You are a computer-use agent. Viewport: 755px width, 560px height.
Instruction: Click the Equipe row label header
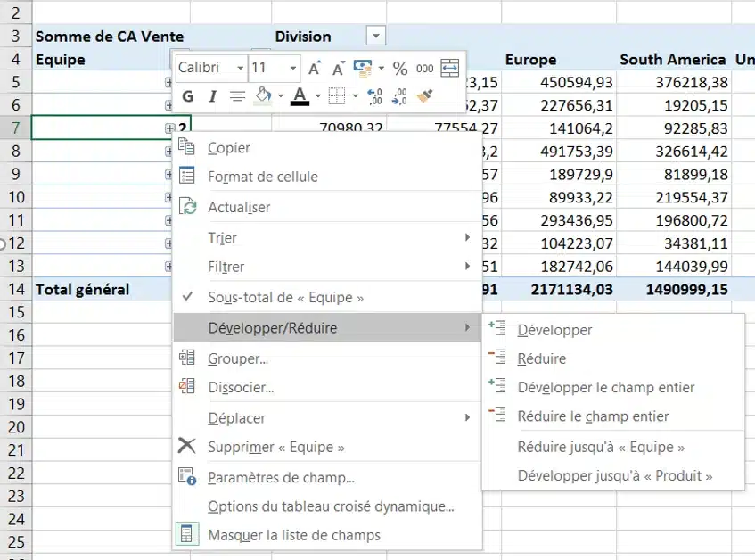[101, 60]
